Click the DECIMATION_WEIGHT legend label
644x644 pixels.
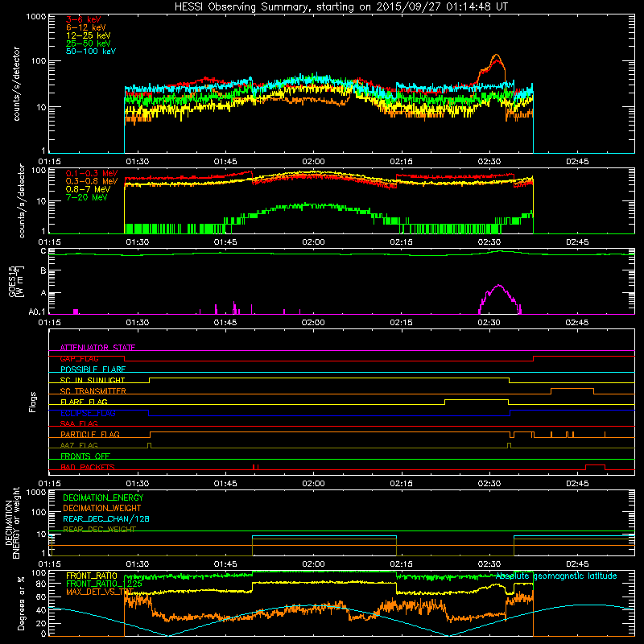click(x=102, y=508)
